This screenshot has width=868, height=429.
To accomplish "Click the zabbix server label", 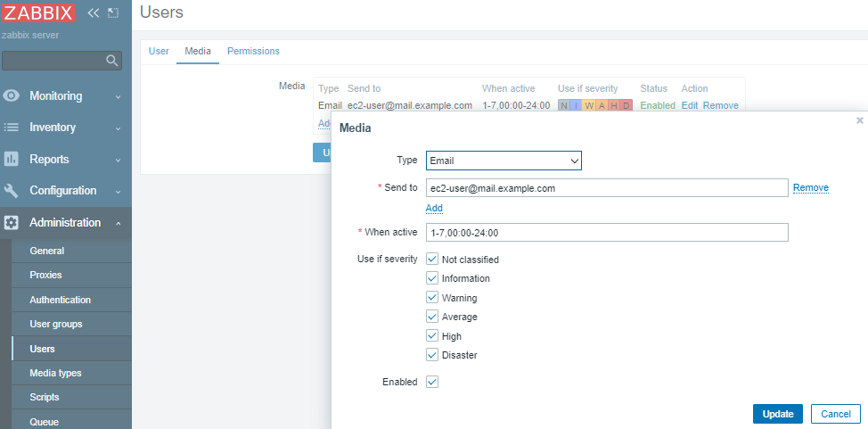I will click(x=30, y=36).
